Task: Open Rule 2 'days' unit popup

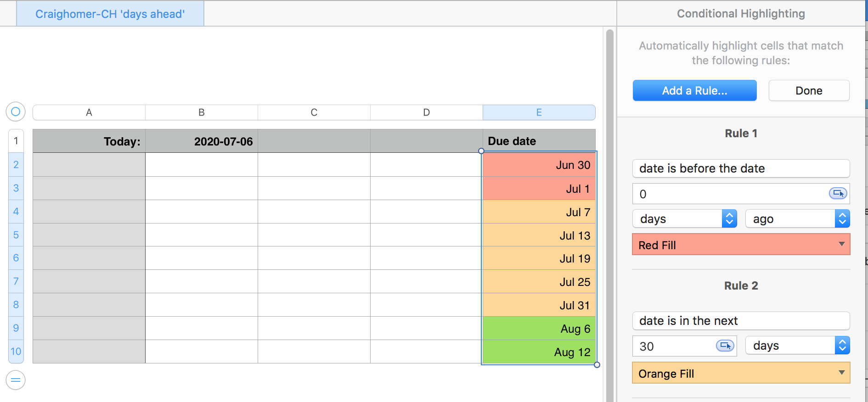Action: pyautogui.click(x=797, y=346)
